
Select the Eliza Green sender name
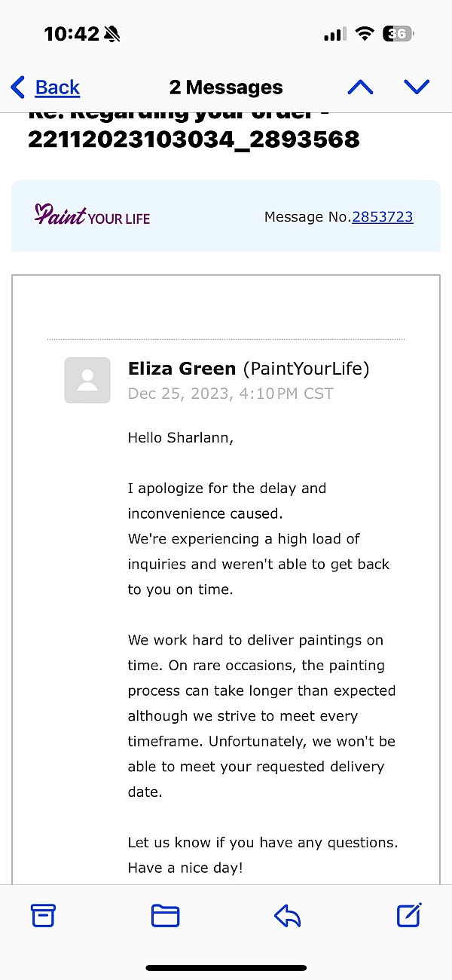click(182, 369)
